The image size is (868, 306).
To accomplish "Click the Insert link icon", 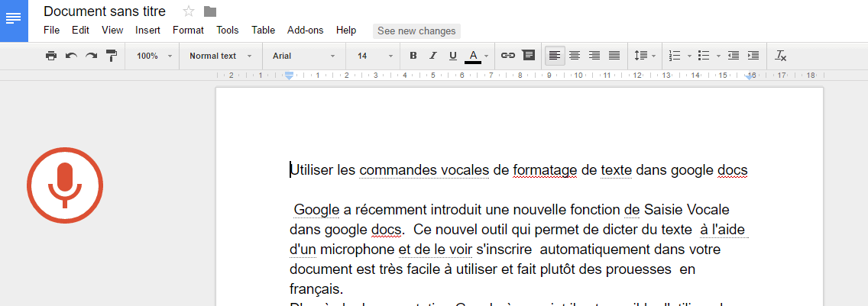I will [507, 56].
